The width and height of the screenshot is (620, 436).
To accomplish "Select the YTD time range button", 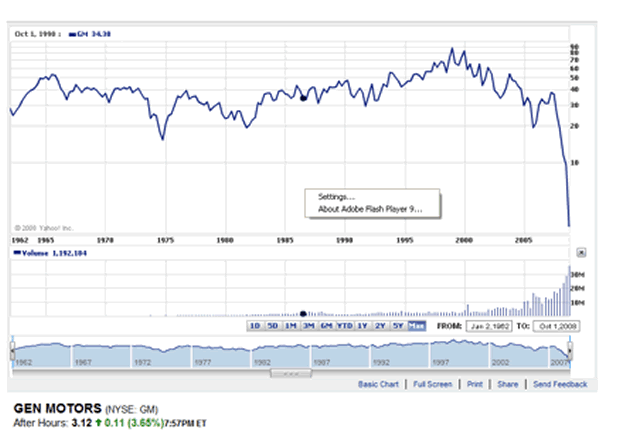I will pyautogui.click(x=344, y=326).
